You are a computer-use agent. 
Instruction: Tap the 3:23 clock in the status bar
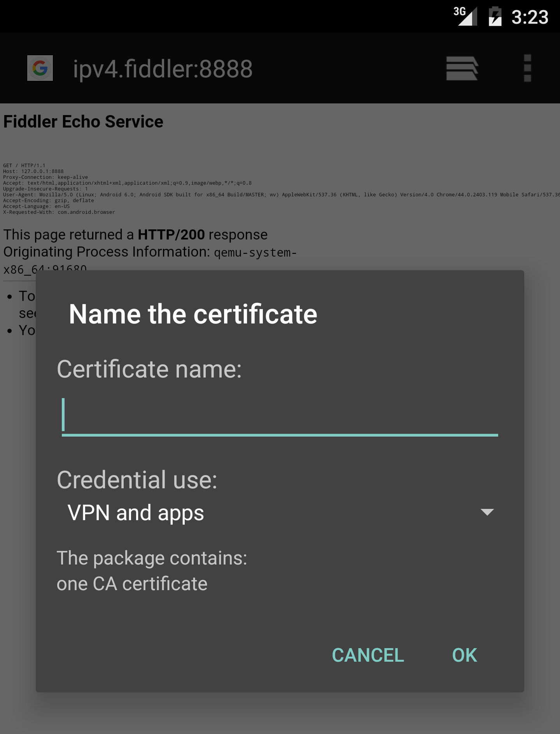530,17
